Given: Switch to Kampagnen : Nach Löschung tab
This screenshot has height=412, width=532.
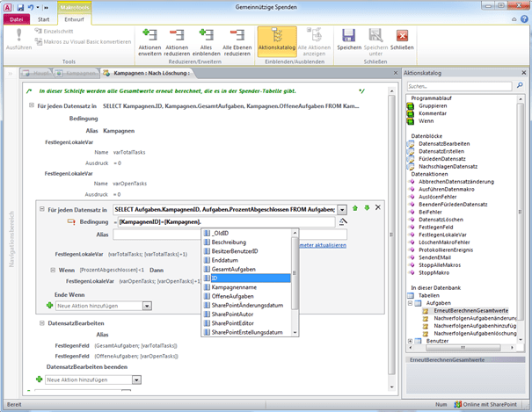Looking at the screenshot, I should [147, 73].
